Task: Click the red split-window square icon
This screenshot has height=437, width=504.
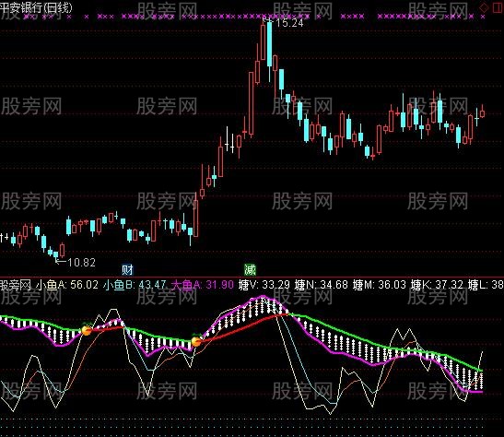Action: coord(498,7)
